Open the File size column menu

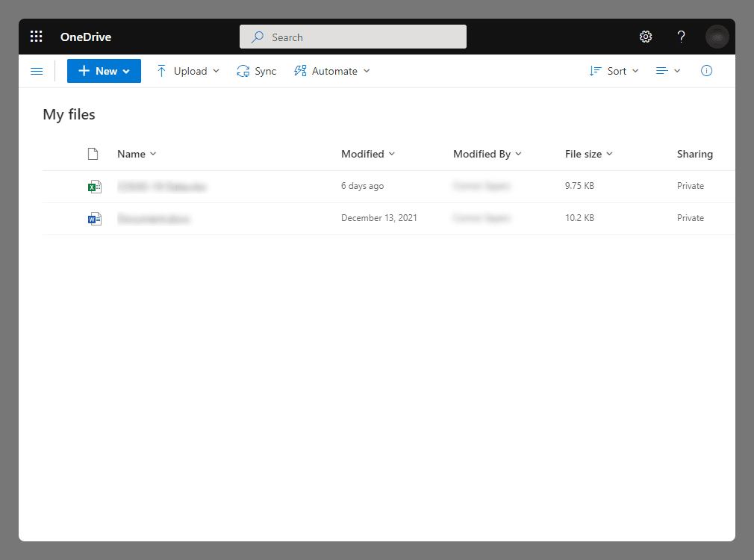coord(588,154)
